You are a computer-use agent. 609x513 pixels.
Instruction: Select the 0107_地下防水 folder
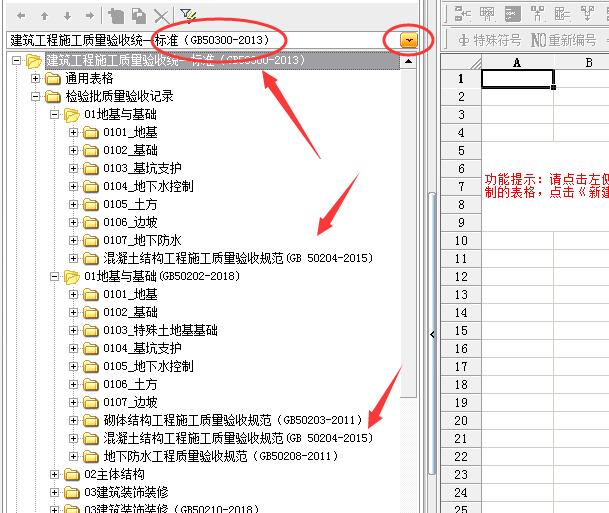point(141,241)
